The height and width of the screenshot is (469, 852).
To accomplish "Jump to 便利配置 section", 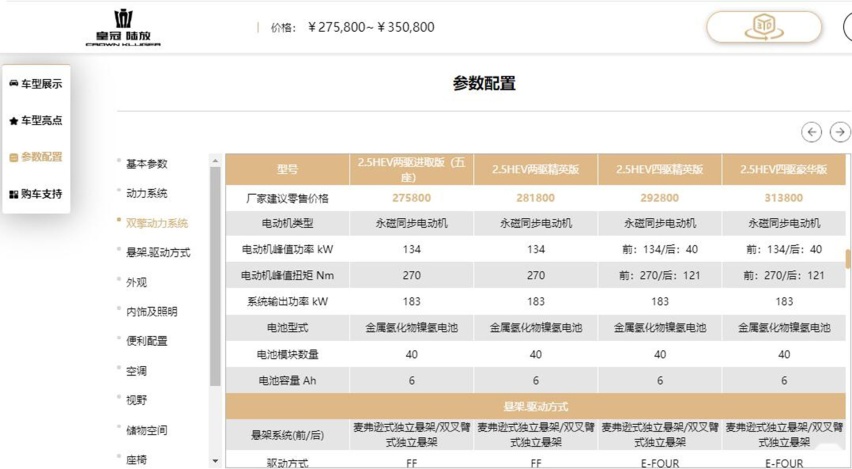I will click(x=147, y=341).
